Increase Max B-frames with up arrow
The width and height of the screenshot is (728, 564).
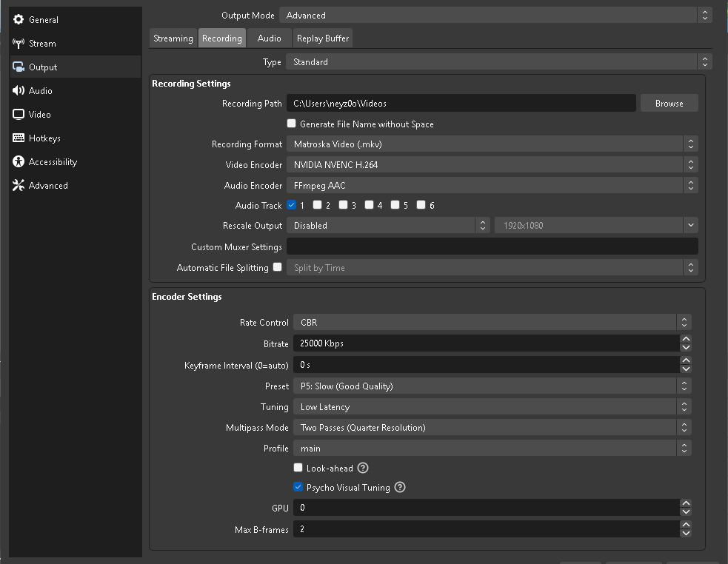686,525
